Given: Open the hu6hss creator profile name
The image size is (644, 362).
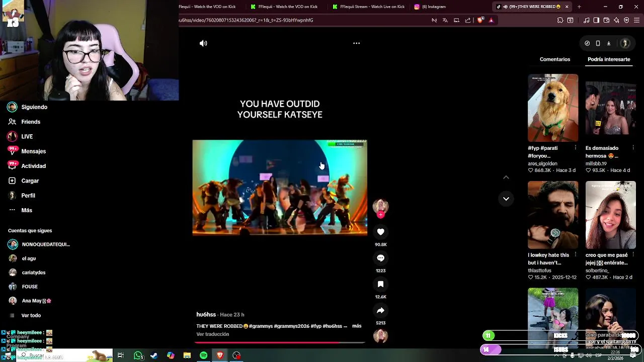Looking at the screenshot, I should click(x=206, y=314).
